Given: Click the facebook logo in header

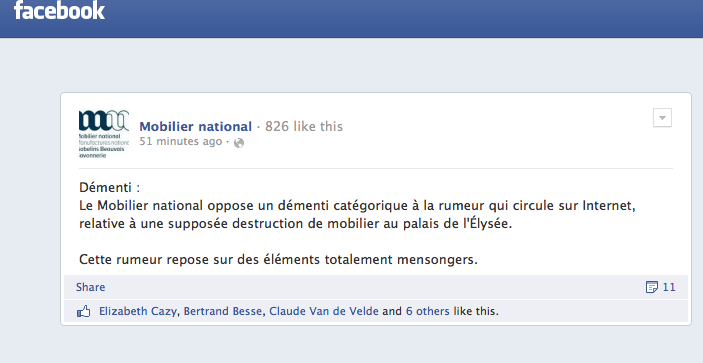Looking at the screenshot, I should click(x=59, y=10).
